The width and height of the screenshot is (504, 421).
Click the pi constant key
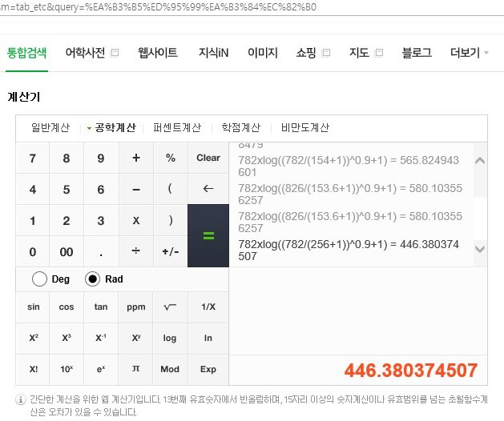click(135, 369)
